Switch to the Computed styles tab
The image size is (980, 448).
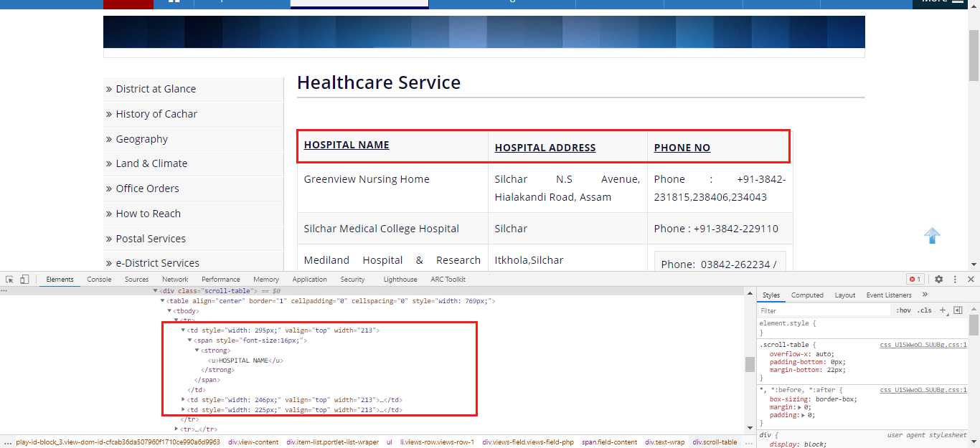point(807,295)
